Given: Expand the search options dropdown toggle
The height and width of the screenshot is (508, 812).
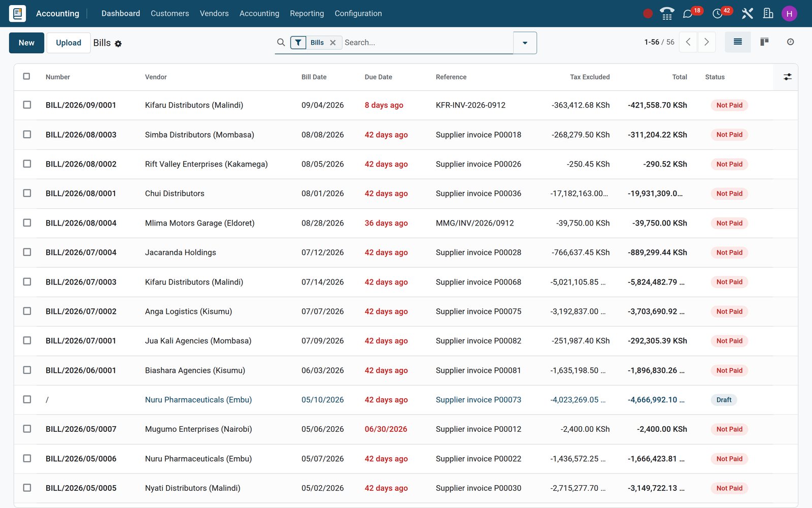Looking at the screenshot, I should (x=525, y=43).
